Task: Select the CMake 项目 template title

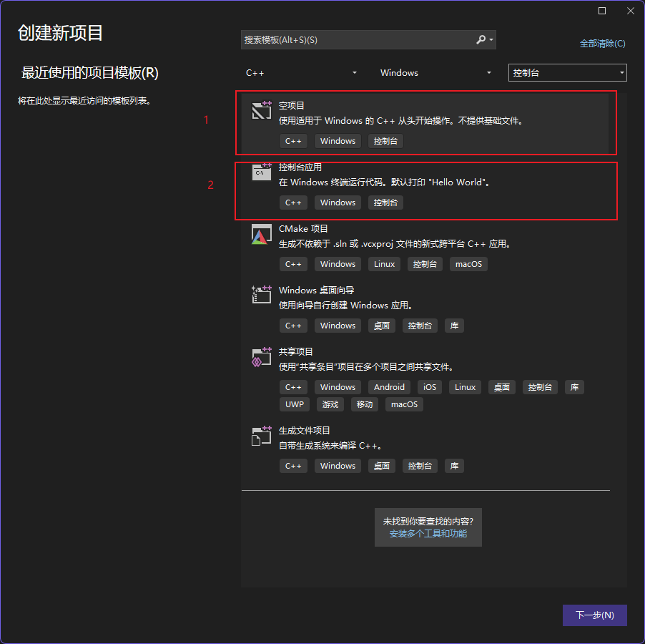Action: click(303, 229)
